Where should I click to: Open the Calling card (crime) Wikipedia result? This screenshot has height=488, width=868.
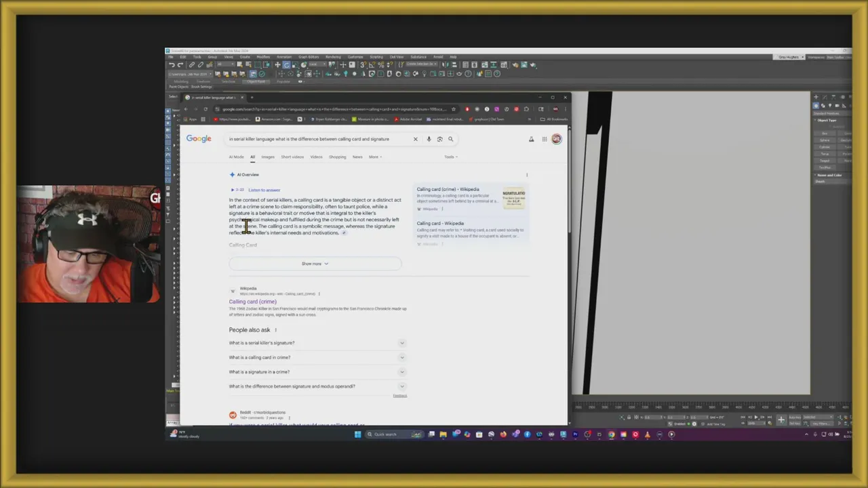[x=252, y=302]
